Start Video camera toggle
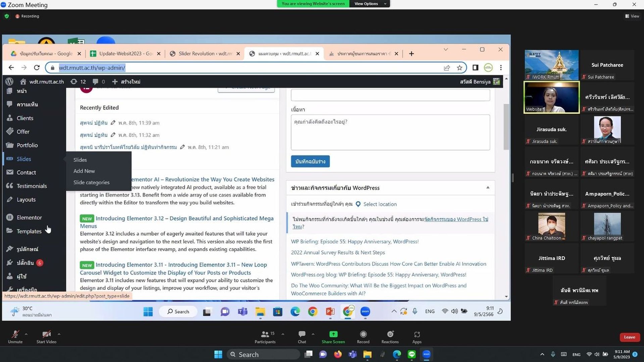The height and width of the screenshot is (362, 644). (46, 337)
